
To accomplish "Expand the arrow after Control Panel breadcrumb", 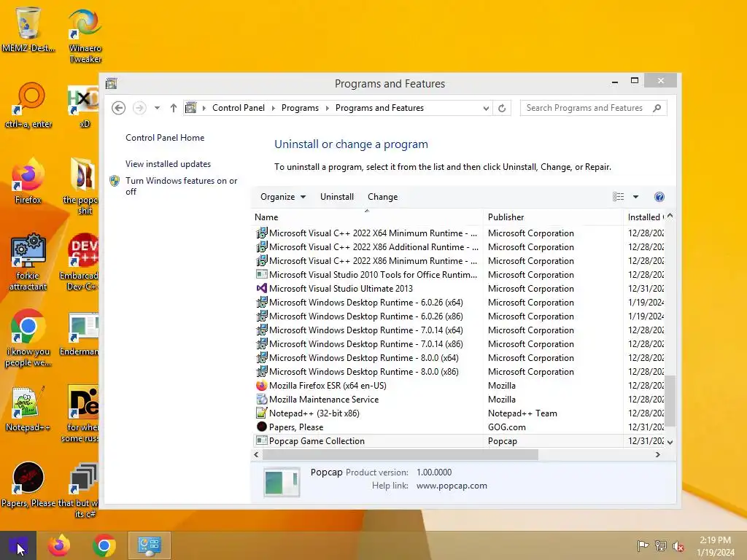I will click(x=274, y=108).
